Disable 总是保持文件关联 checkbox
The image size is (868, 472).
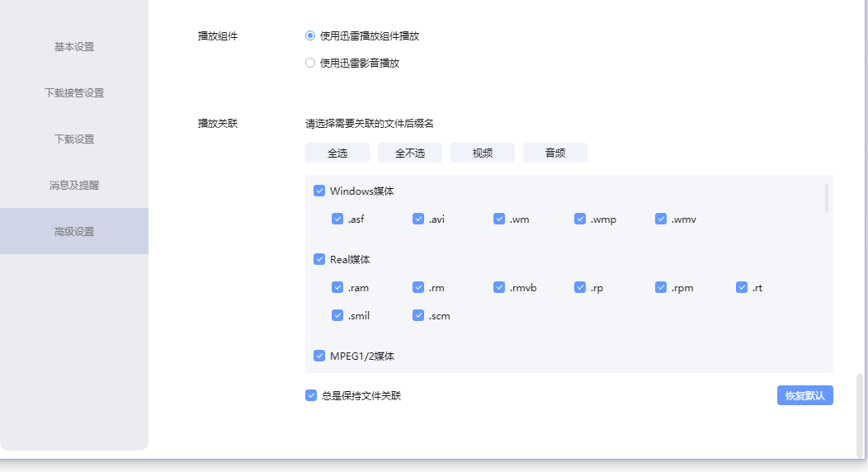tap(311, 395)
